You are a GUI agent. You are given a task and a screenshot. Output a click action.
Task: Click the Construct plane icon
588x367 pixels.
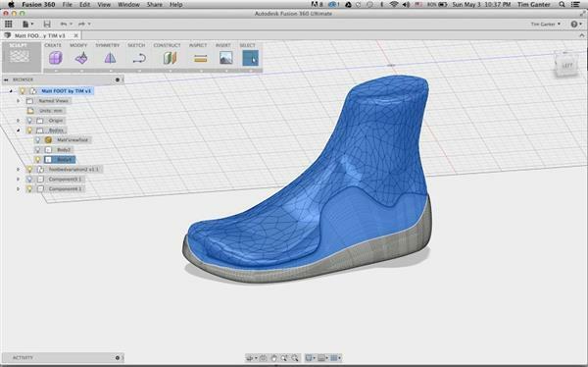click(170, 58)
